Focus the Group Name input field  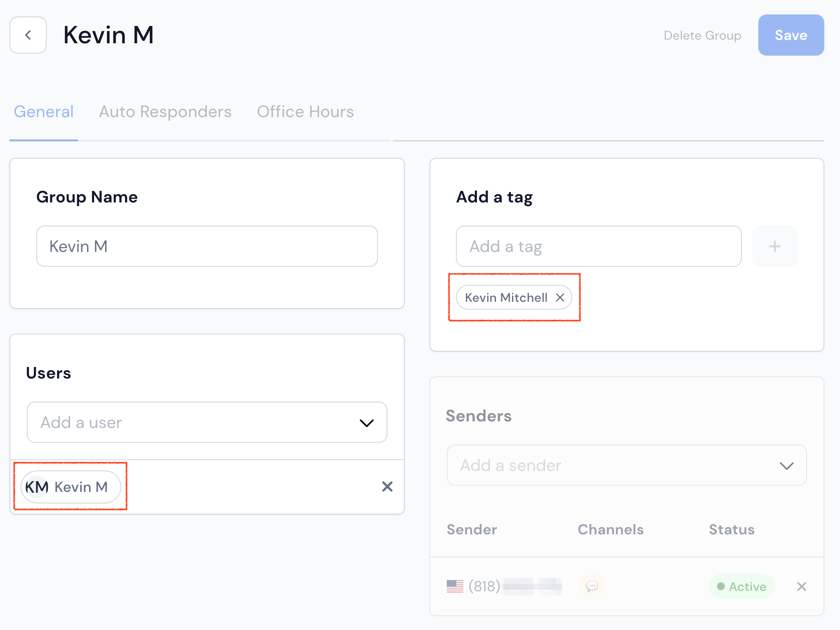coord(207,246)
